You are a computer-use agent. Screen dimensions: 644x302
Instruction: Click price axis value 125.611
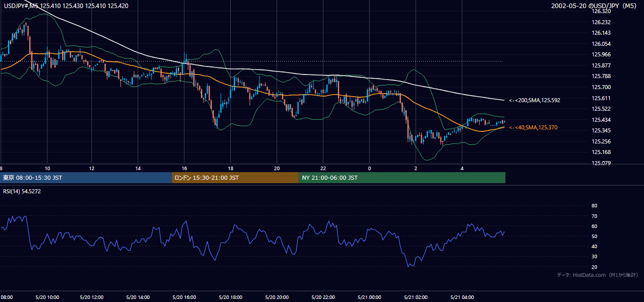click(x=602, y=99)
